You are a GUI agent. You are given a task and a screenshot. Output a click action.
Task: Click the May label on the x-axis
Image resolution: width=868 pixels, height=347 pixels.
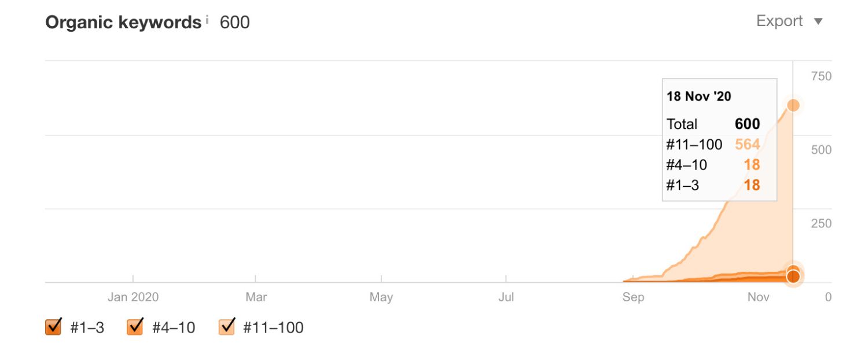(381, 297)
